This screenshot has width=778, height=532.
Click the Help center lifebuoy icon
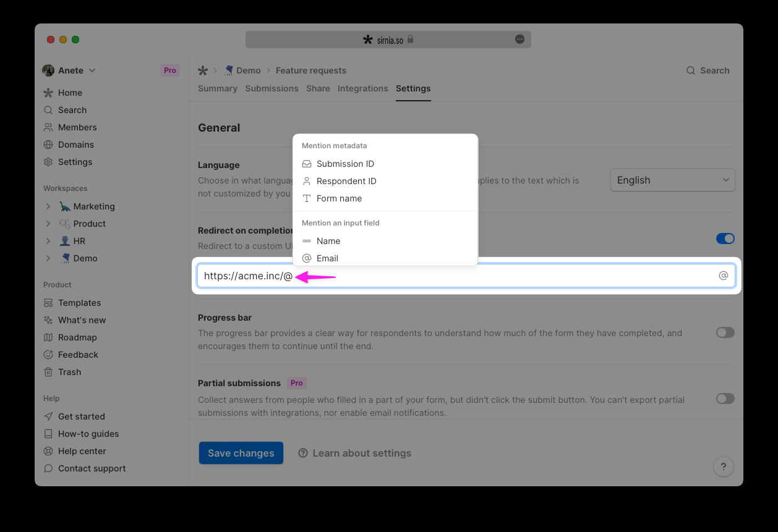[x=48, y=451]
